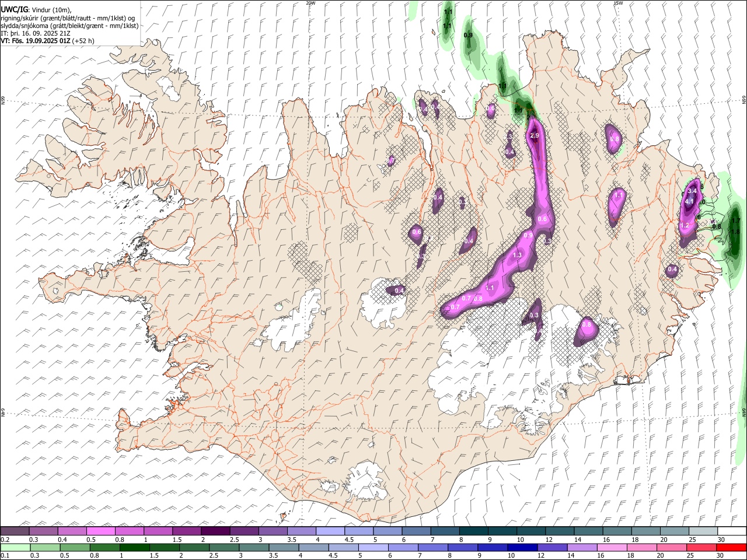The width and height of the screenshot is (747, 560).
Task: Click upper legend label '30'
Action: coord(721,540)
